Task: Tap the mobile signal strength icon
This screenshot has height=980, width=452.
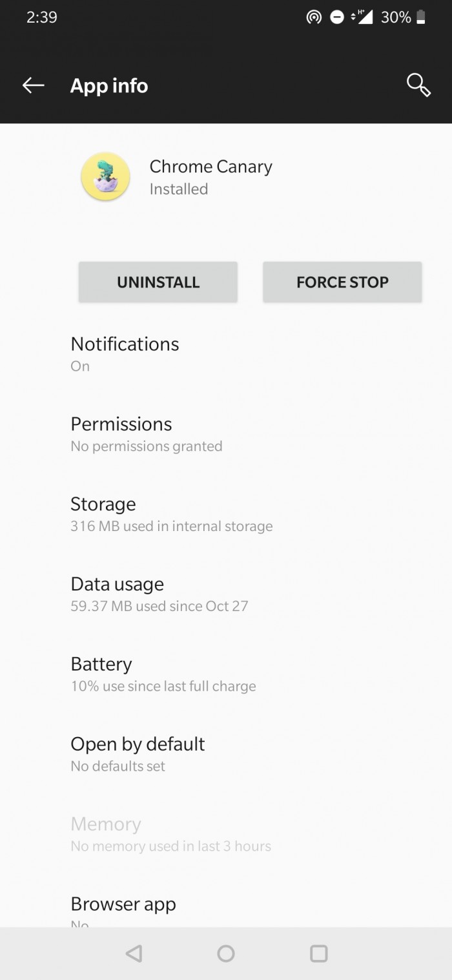Action: coord(362,17)
